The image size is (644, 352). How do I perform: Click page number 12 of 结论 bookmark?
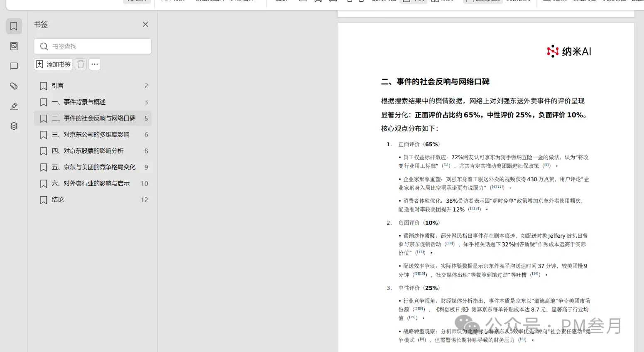tap(144, 200)
